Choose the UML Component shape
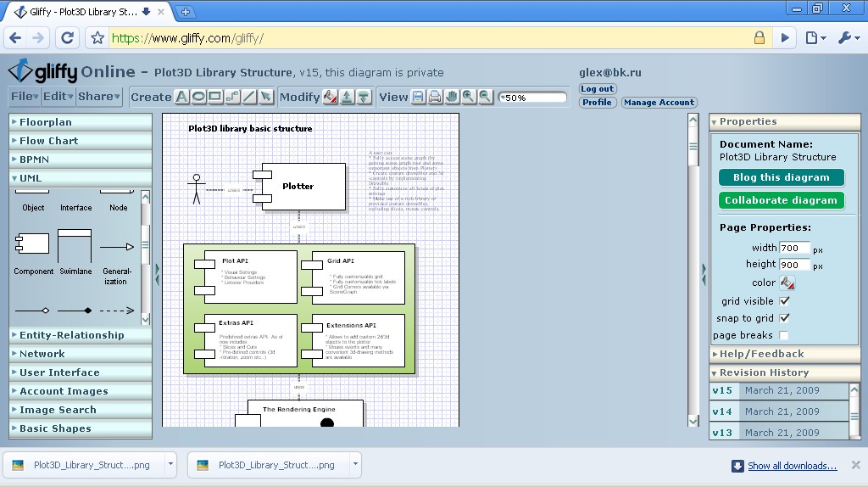Screen dimensions: 868x487 pyautogui.click(x=33, y=245)
